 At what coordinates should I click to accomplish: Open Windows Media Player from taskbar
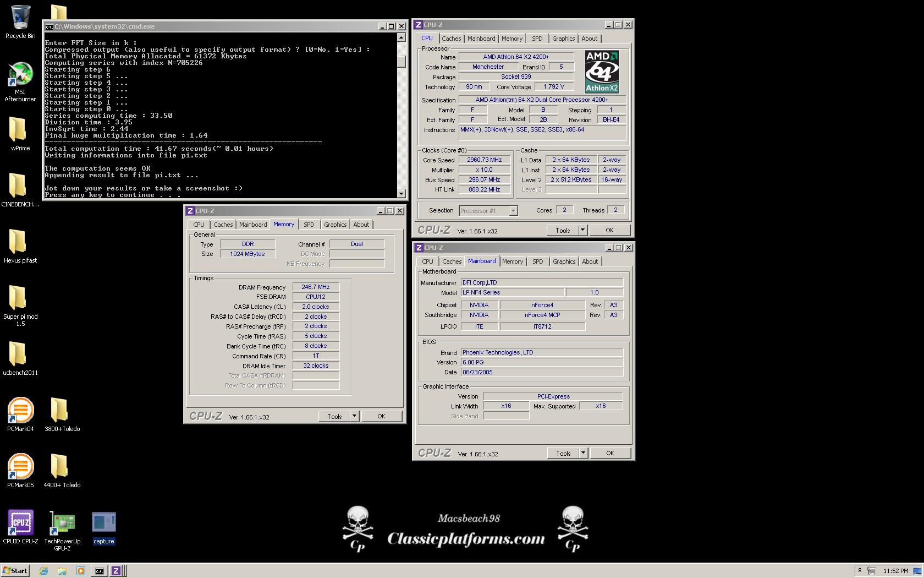(81, 571)
